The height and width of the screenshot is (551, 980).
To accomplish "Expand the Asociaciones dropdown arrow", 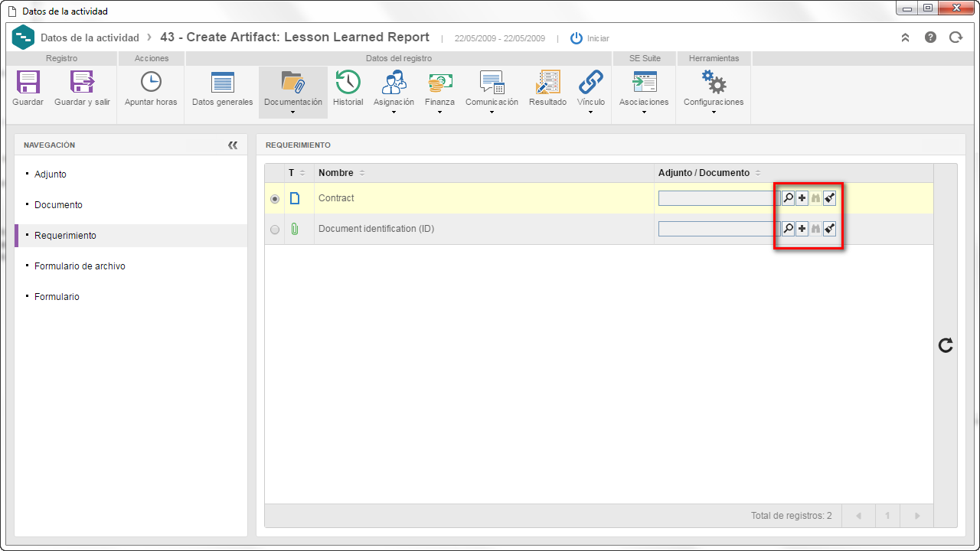I will pyautogui.click(x=644, y=112).
